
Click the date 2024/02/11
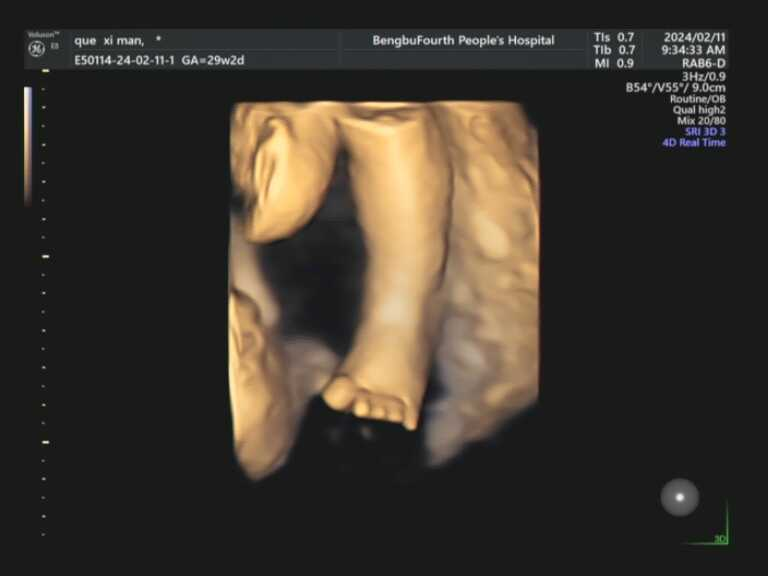coord(694,38)
